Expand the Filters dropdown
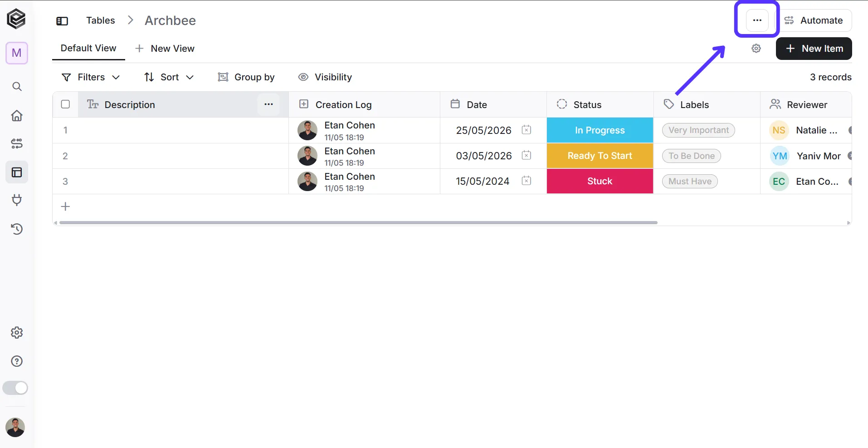 [x=91, y=77]
